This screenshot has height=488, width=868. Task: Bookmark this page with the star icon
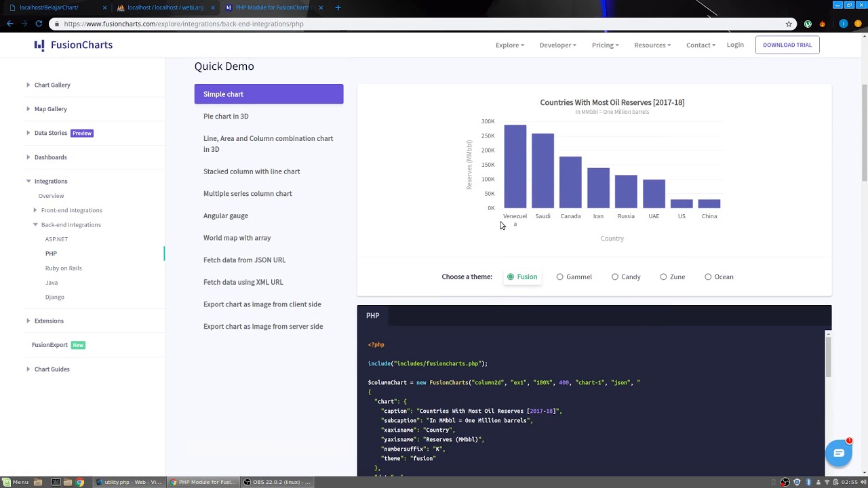tap(789, 24)
